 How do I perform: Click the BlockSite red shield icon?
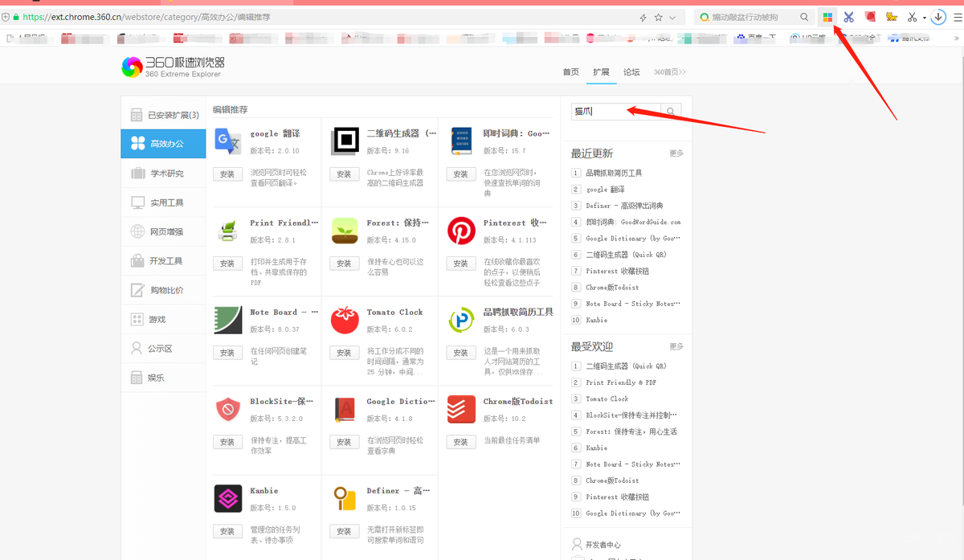pyautogui.click(x=228, y=409)
